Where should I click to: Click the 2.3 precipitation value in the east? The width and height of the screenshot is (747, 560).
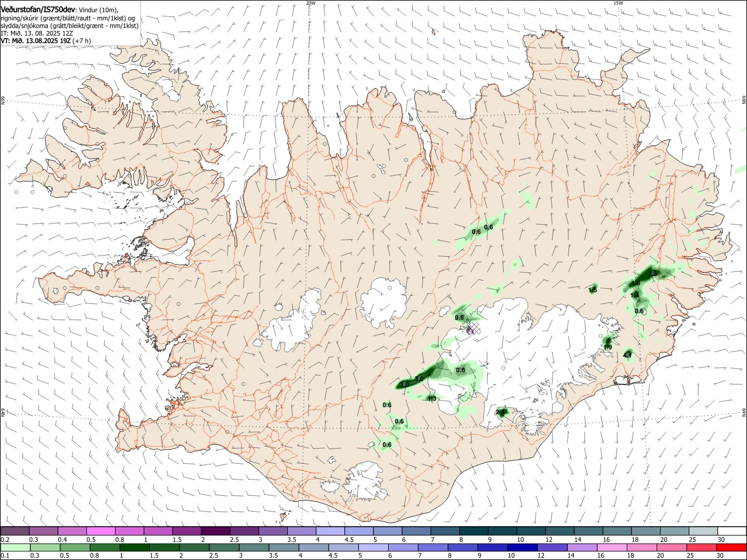pyautogui.click(x=653, y=273)
